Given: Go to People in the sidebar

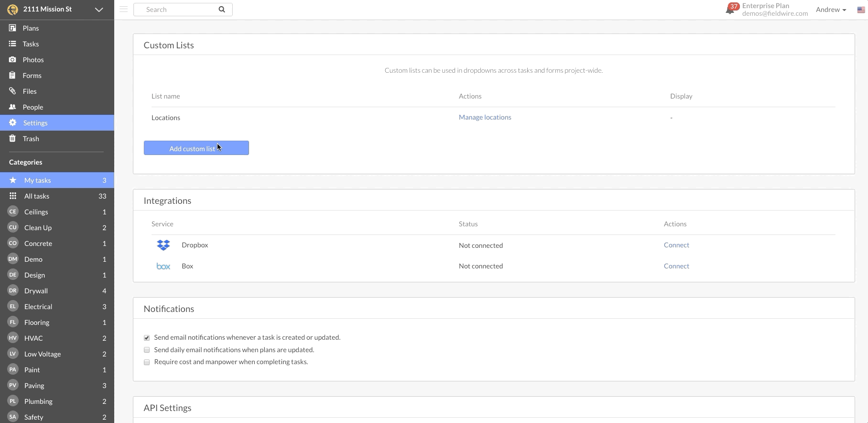Looking at the screenshot, I should click(x=33, y=107).
